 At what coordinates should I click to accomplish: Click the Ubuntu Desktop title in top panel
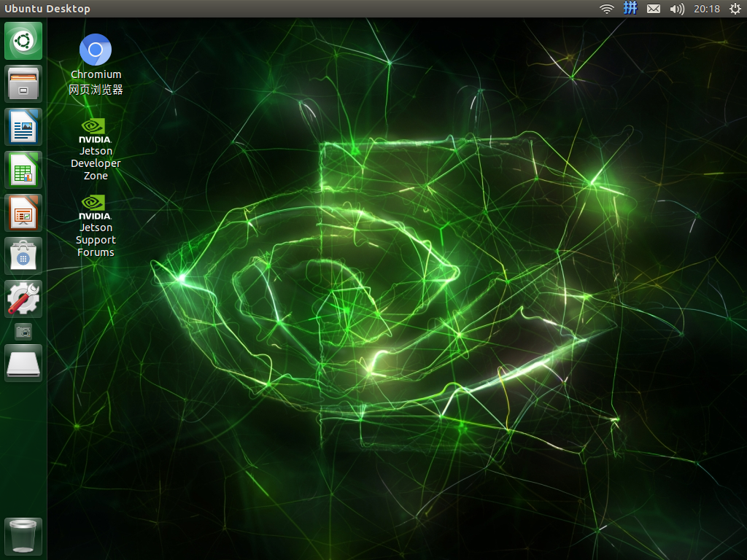(x=47, y=9)
